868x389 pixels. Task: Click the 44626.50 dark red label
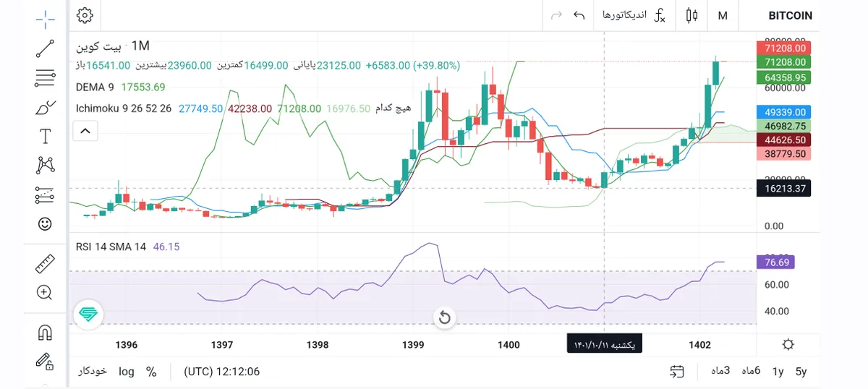point(783,140)
